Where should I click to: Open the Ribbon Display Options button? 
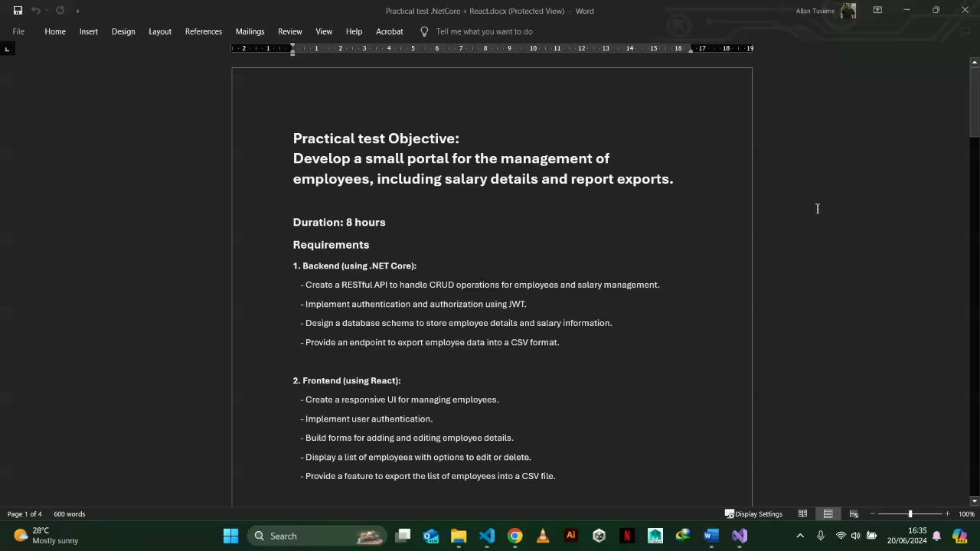tap(877, 10)
